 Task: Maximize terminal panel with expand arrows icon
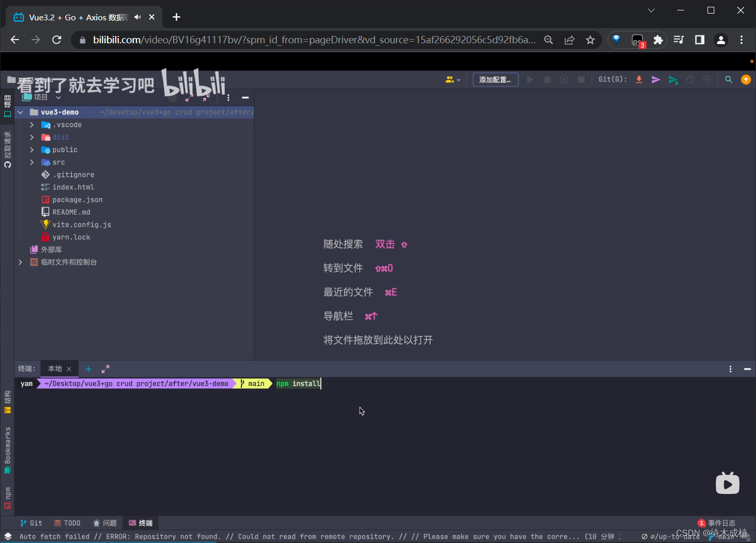(x=105, y=369)
